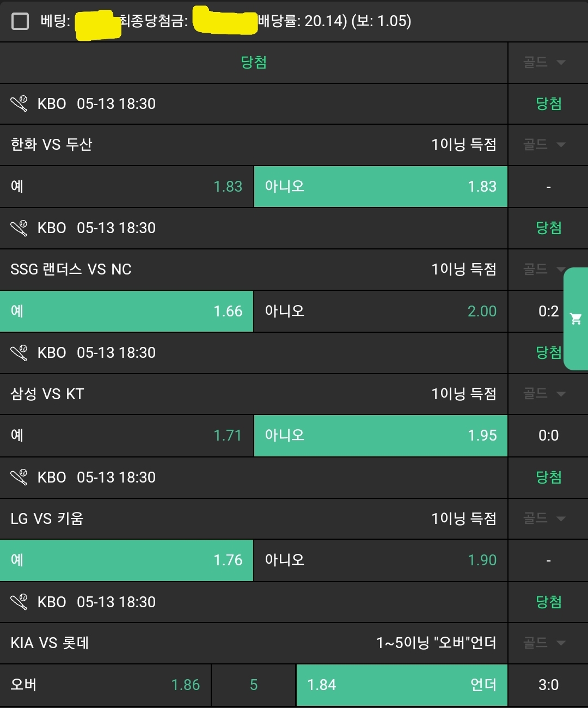This screenshot has width=588, height=708.
Task: Click baseball icon above 삼성 VS KT
Action: pyautogui.click(x=19, y=352)
